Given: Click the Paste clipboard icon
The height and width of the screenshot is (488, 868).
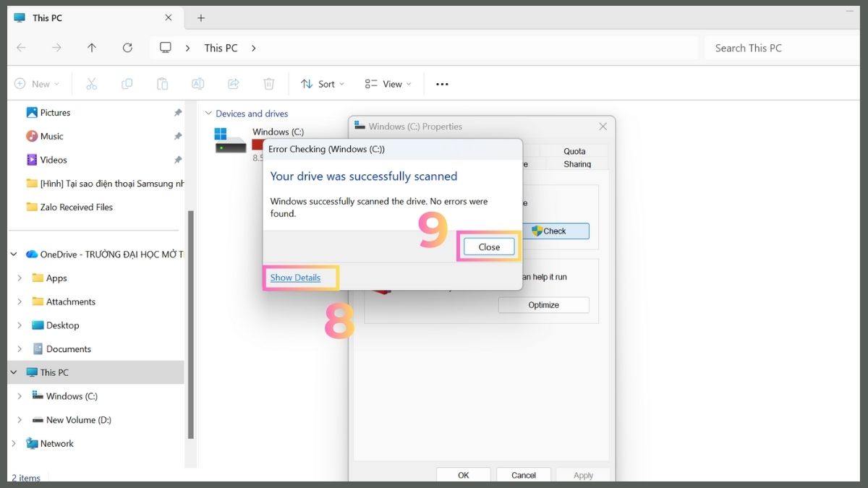Looking at the screenshot, I should pos(163,84).
